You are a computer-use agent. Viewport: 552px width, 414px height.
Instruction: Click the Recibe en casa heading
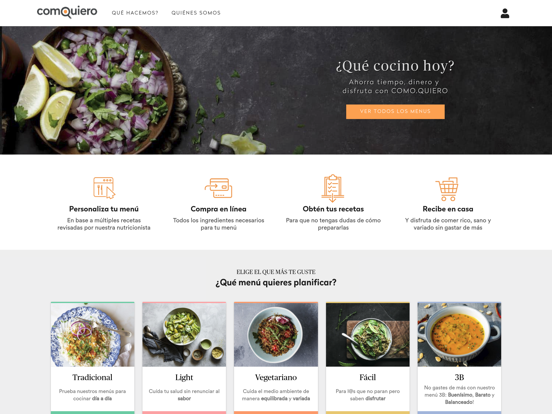[448, 209]
